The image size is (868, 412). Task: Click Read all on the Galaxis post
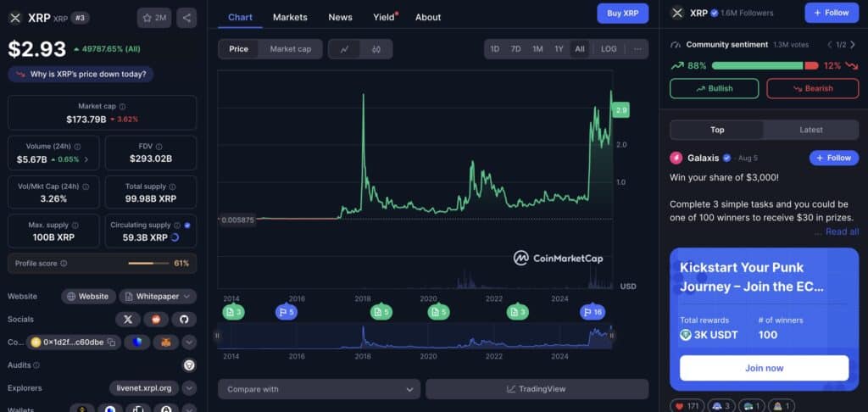click(x=842, y=231)
